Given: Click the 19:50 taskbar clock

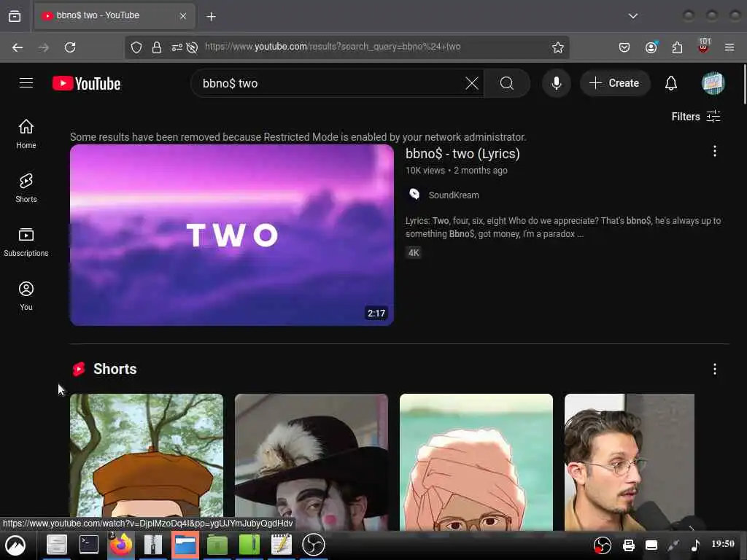Looking at the screenshot, I should point(723,544).
